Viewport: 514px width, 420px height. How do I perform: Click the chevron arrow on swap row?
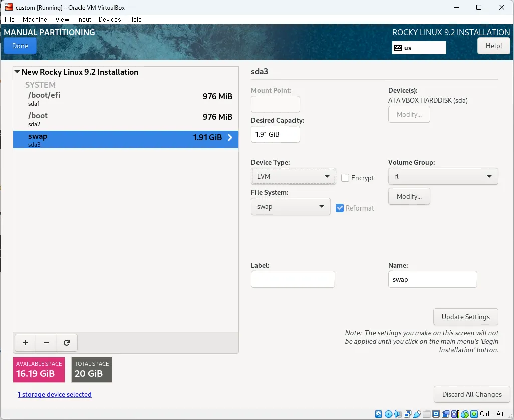[230, 138]
